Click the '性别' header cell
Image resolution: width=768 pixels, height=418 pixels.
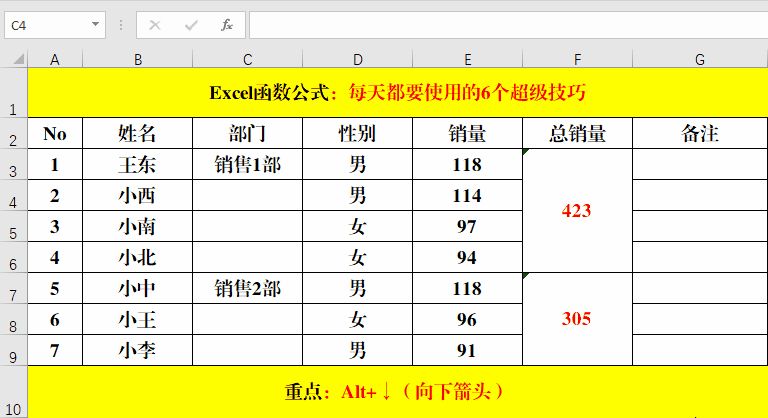tap(358, 133)
